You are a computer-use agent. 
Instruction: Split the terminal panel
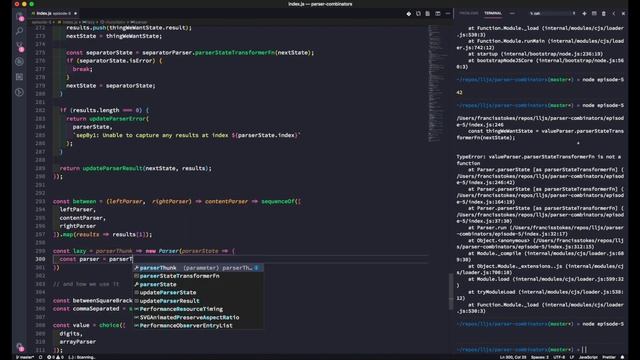coord(594,13)
